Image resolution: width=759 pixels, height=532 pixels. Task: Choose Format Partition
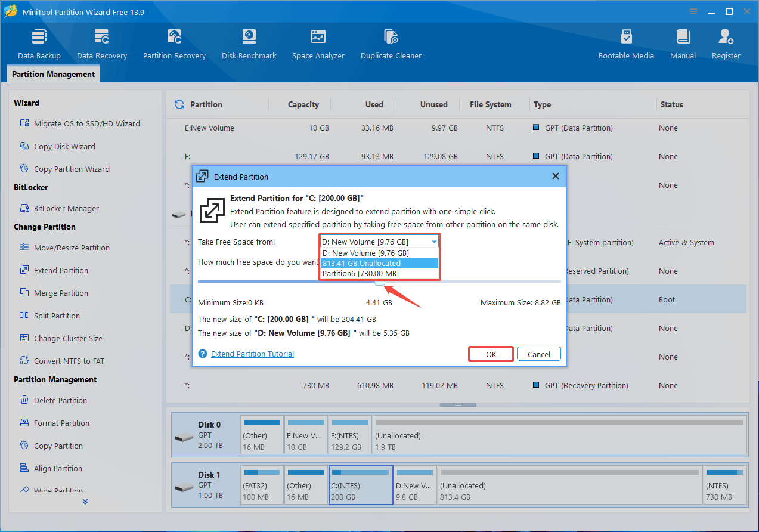tap(54, 423)
